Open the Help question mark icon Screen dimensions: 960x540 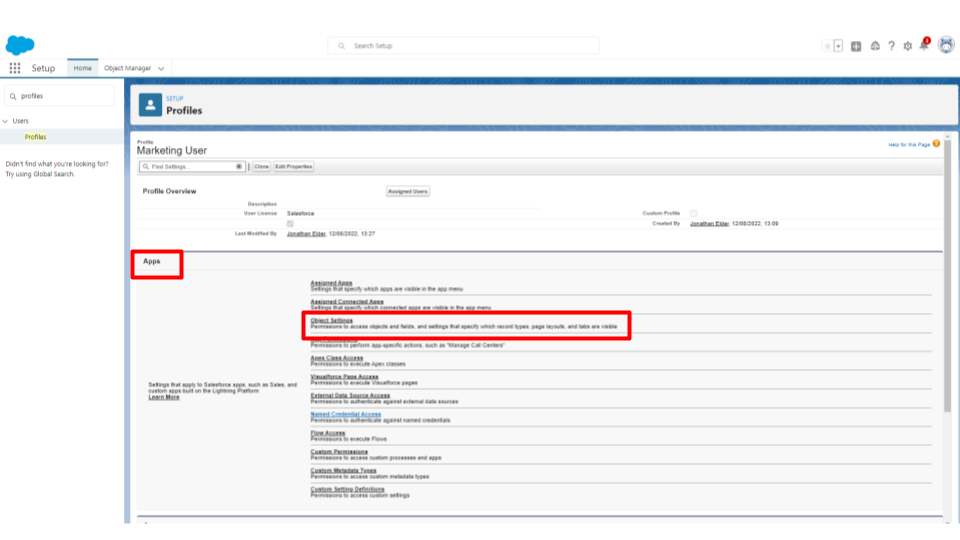click(891, 46)
